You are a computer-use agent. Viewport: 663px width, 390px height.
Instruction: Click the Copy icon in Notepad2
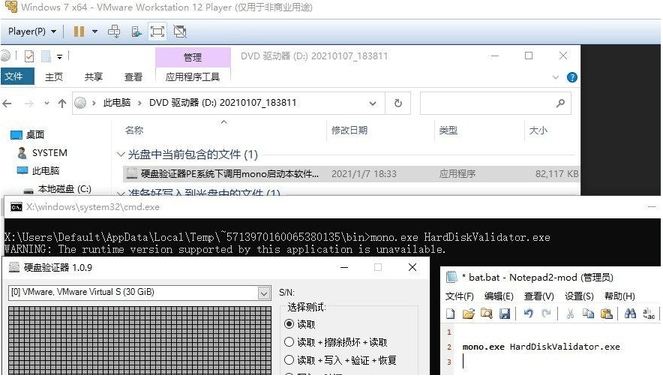pos(588,314)
